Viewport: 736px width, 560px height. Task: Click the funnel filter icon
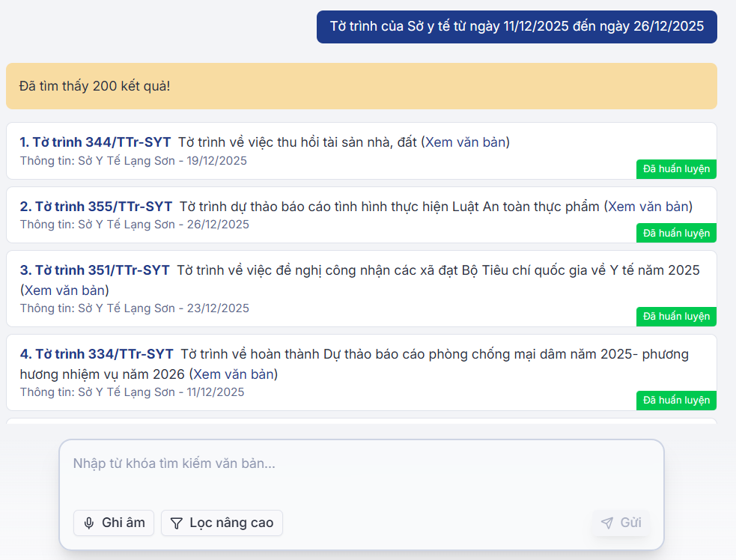point(177,523)
